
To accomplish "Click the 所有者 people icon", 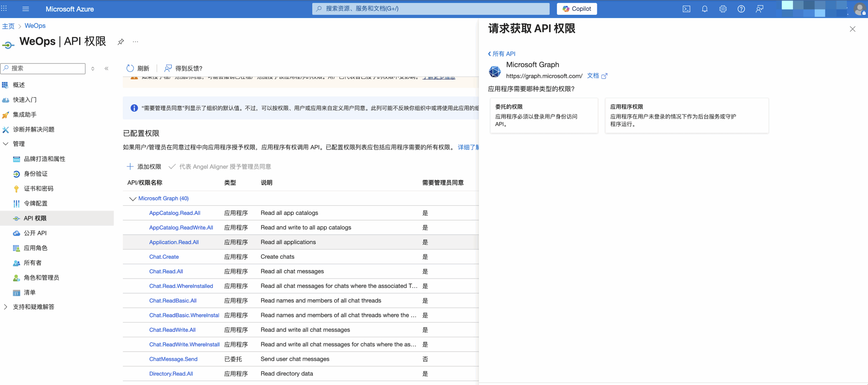I will pos(16,263).
